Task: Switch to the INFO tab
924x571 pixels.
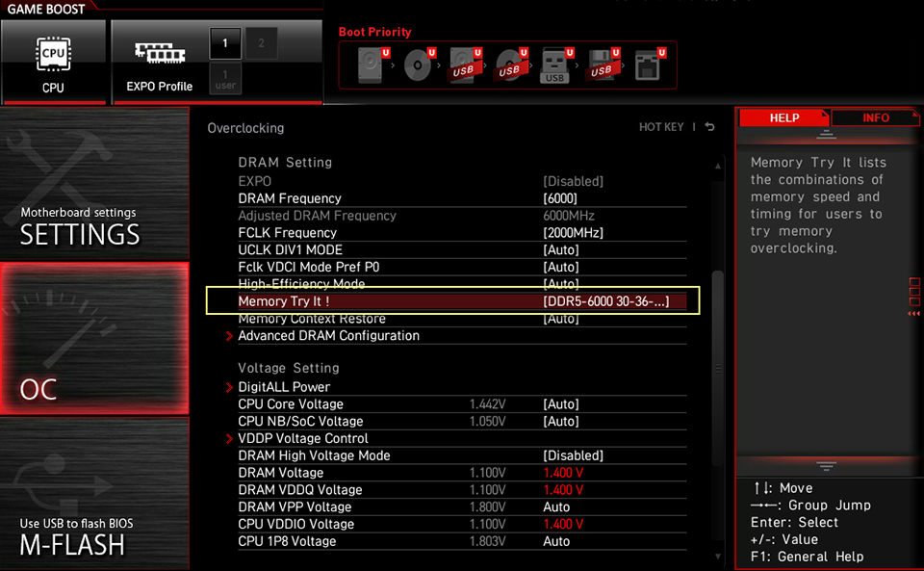Action: pyautogui.click(x=875, y=117)
